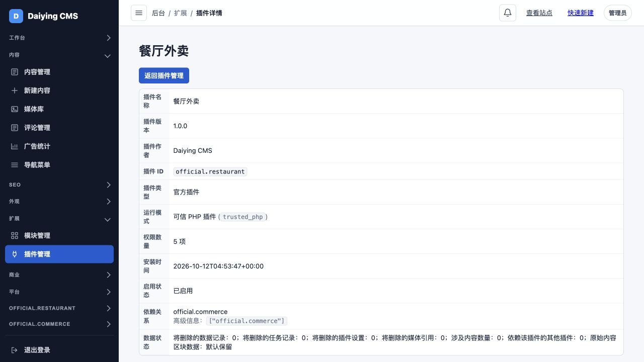The width and height of the screenshot is (644, 362).
Task: Select 新建内容 menu item
Action: click(59, 90)
